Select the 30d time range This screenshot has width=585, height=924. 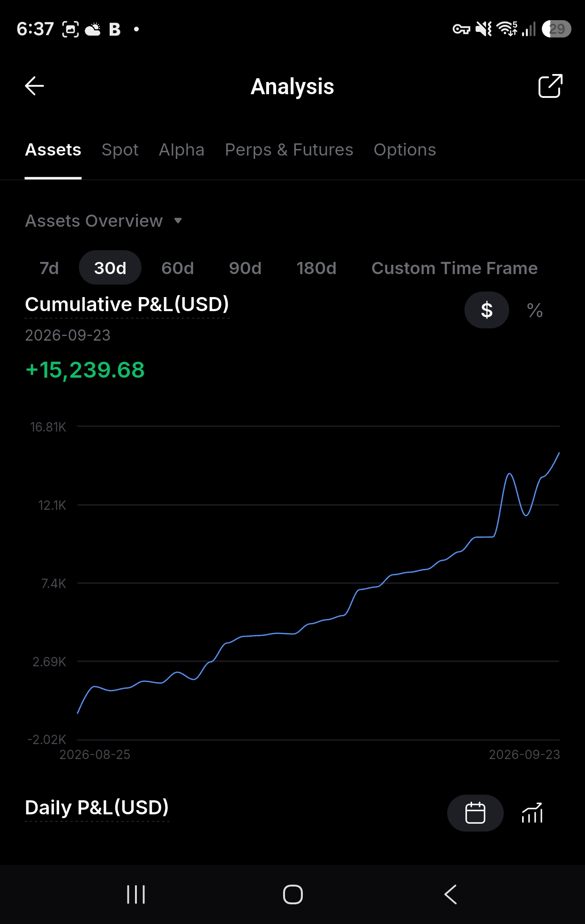point(110,268)
